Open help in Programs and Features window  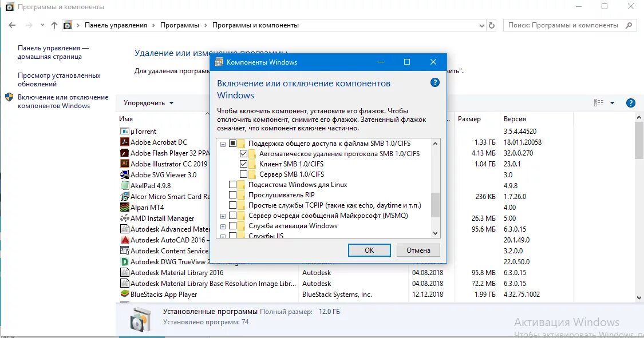coord(631,103)
